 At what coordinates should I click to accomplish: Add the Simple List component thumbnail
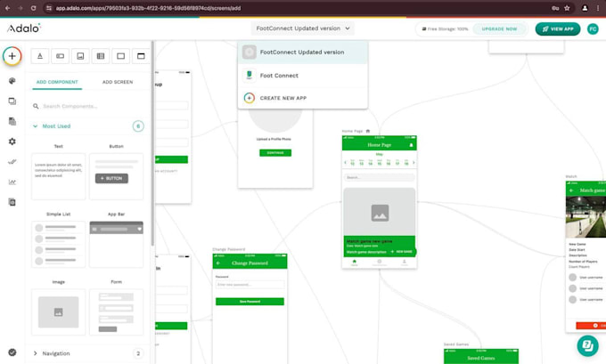[x=58, y=245]
